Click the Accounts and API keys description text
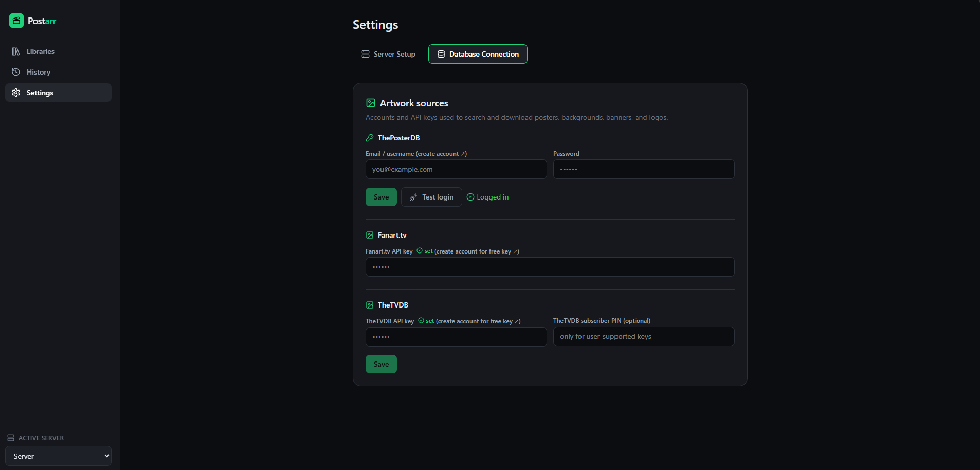This screenshot has height=470, width=980. pos(517,117)
